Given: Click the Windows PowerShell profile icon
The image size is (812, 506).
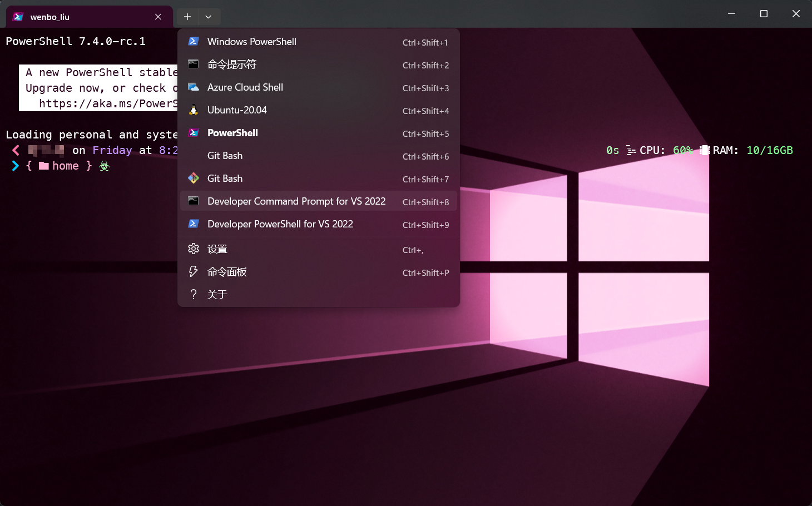Looking at the screenshot, I should pos(194,41).
